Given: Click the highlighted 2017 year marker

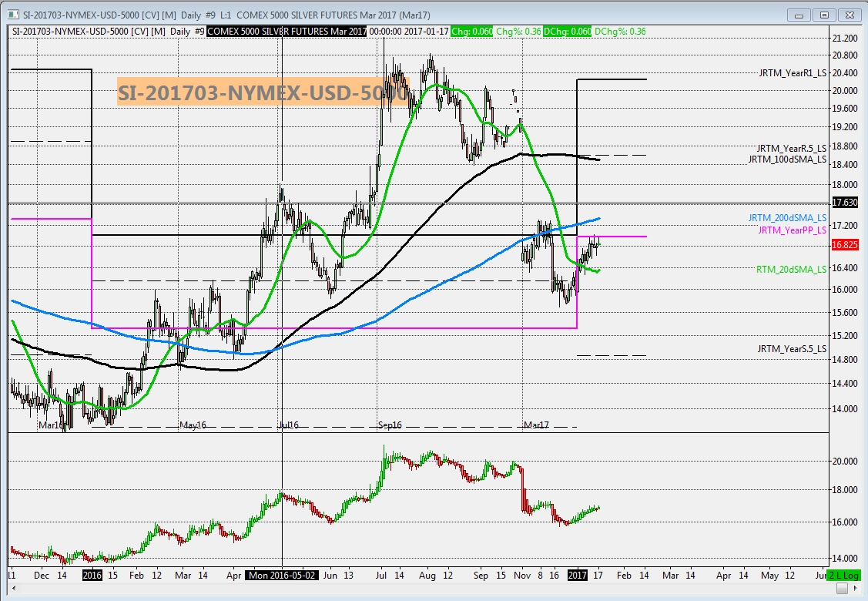Looking at the screenshot, I should 578,575.
